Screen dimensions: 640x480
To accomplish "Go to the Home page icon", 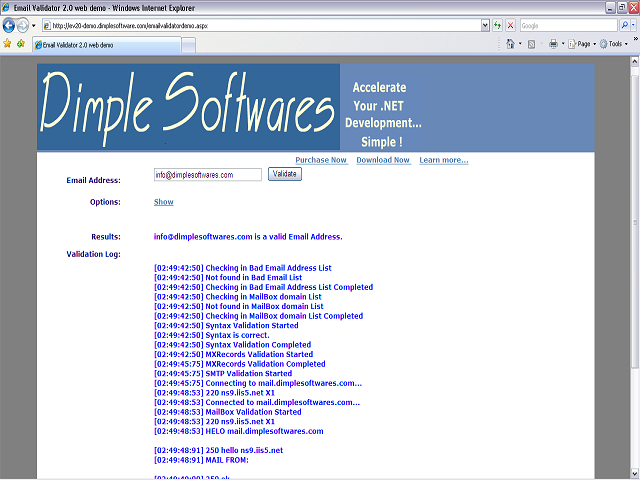I will pos(510,44).
